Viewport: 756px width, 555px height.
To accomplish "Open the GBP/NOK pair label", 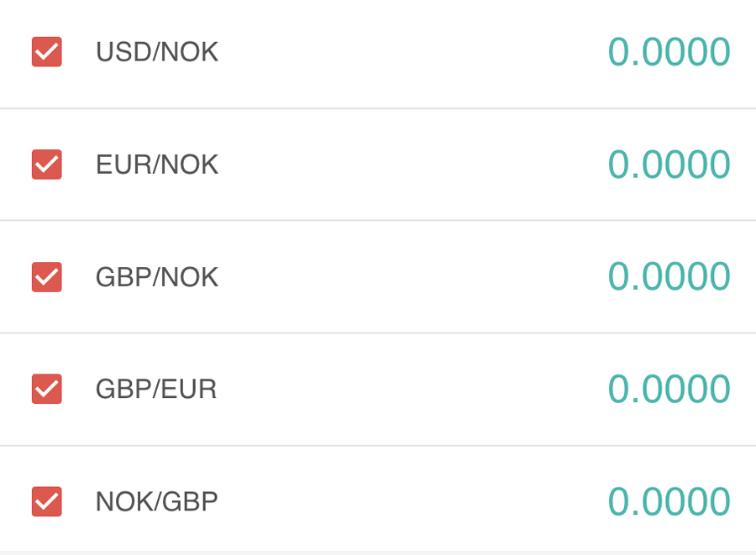I will (x=157, y=277).
